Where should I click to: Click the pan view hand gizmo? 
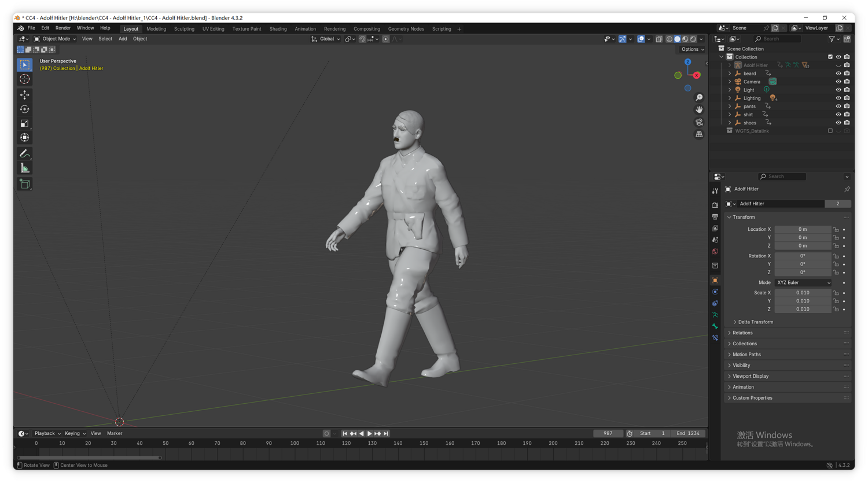pos(699,110)
